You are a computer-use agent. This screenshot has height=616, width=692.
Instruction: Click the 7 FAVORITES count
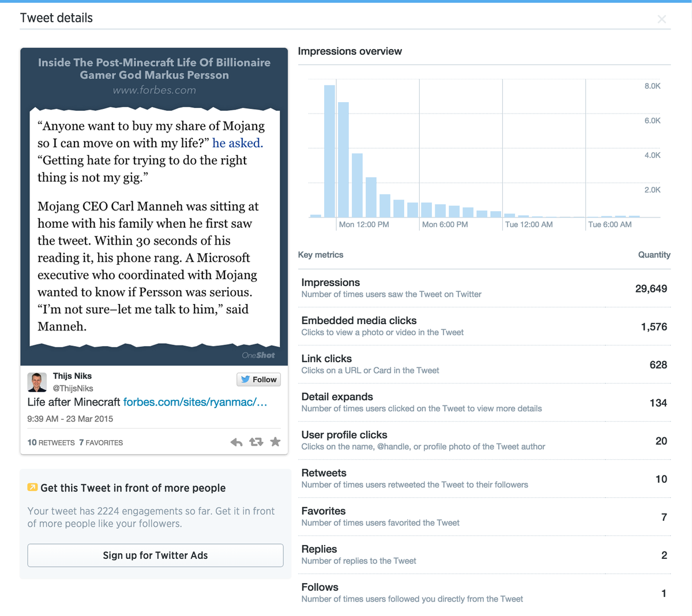click(x=101, y=442)
